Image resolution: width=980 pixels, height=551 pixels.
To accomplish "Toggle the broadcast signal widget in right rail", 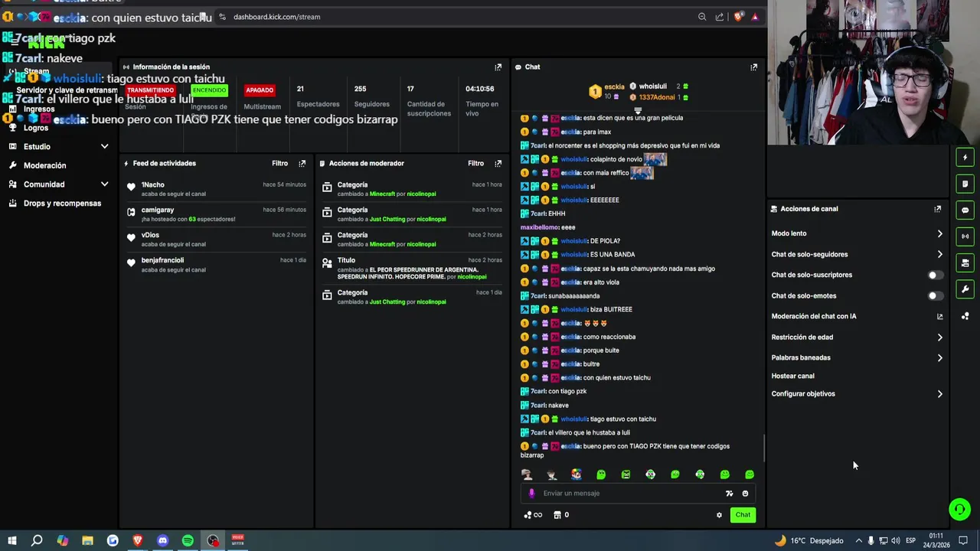I will pyautogui.click(x=965, y=236).
